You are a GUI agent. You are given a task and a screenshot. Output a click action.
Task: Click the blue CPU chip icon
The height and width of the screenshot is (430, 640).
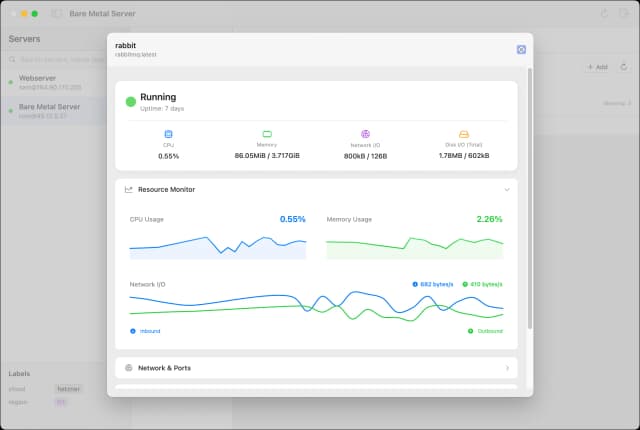(168, 134)
